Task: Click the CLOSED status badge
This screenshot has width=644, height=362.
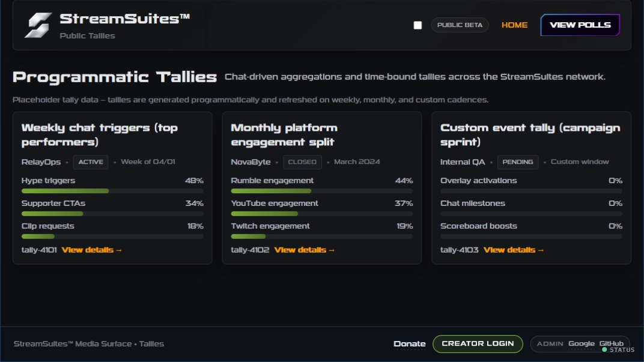Action: tap(302, 162)
